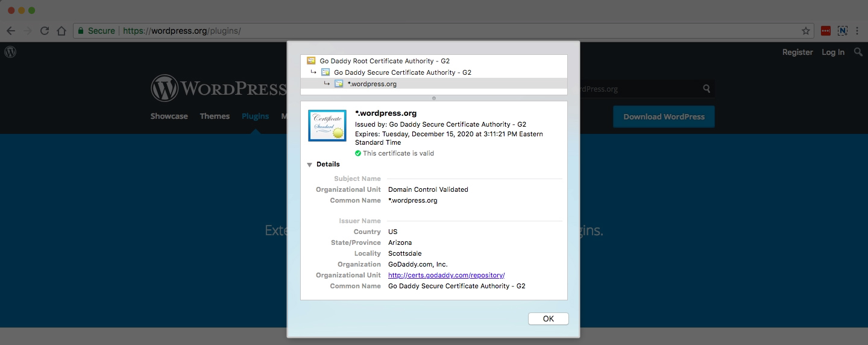
Task: Reload the page with refresh icon
Action: [45, 31]
